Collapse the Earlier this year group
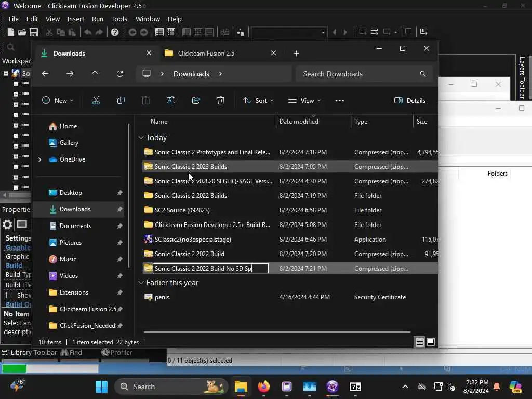The image size is (532, 399). click(x=141, y=282)
